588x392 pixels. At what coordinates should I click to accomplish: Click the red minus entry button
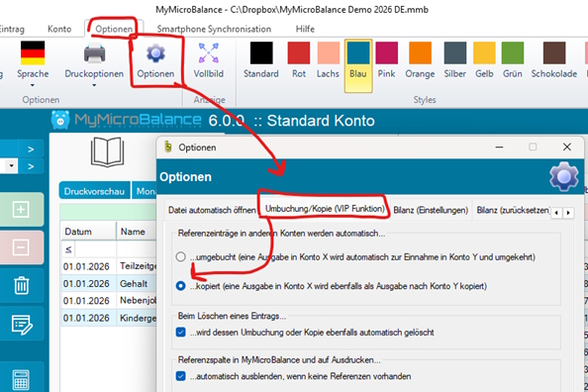tap(21, 247)
